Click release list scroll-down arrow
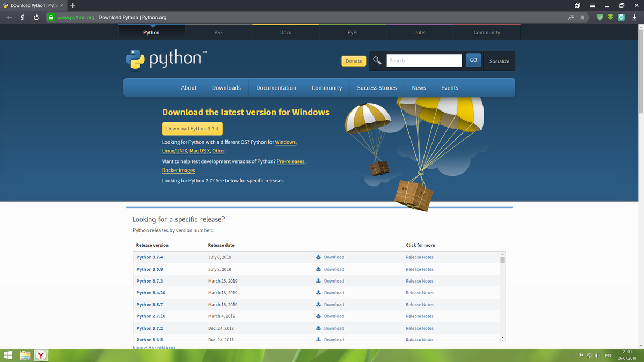The image size is (644, 362). pos(503,337)
